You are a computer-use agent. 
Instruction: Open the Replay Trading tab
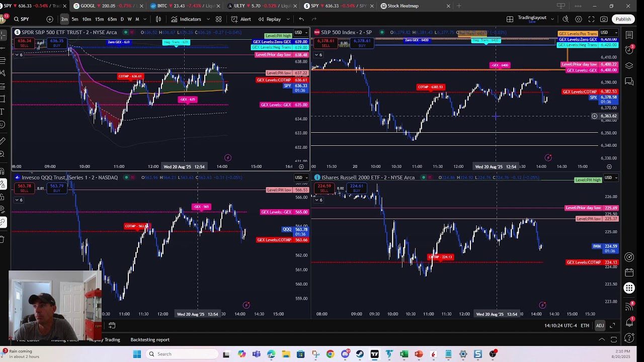[104, 340]
